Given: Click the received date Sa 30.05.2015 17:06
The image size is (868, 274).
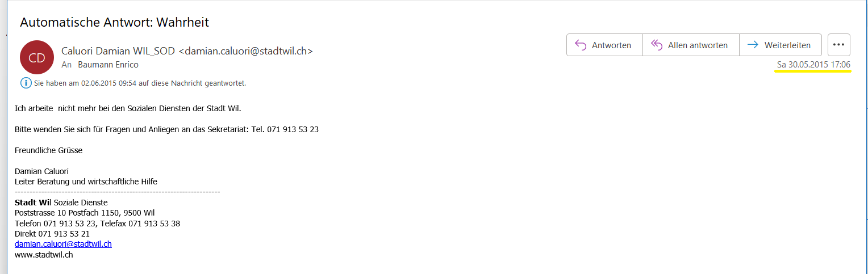Looking at the screenshot, I should click(813, 65).
